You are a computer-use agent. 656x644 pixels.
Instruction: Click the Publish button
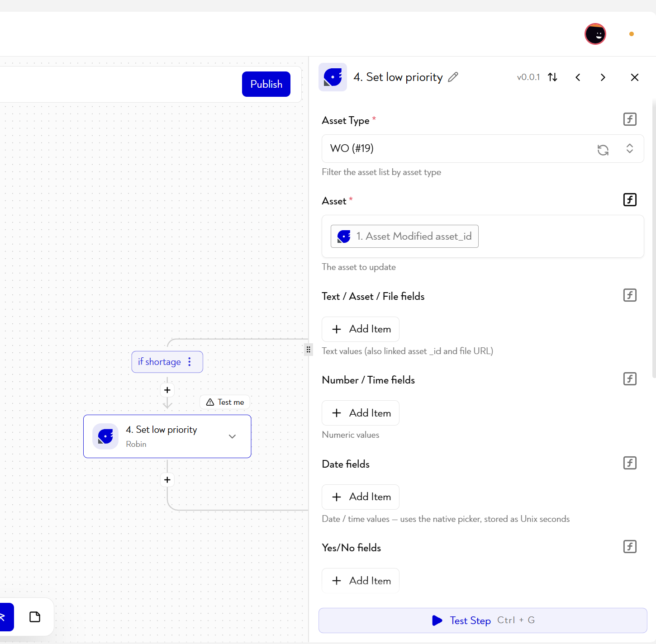(266, 84)
